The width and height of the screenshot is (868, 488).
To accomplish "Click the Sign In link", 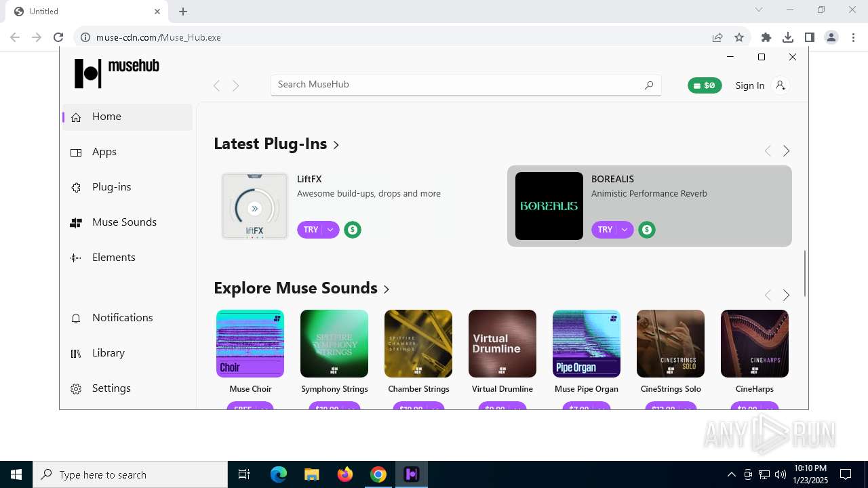I will point(750,85).
